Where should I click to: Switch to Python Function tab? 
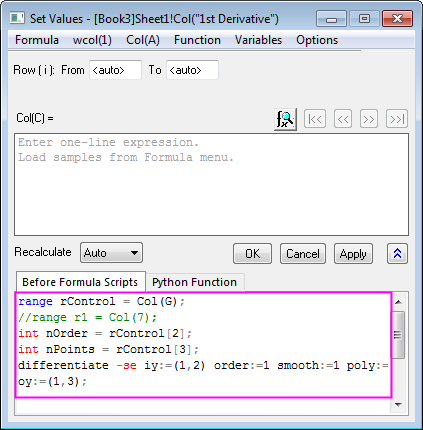tap(195, 282)
